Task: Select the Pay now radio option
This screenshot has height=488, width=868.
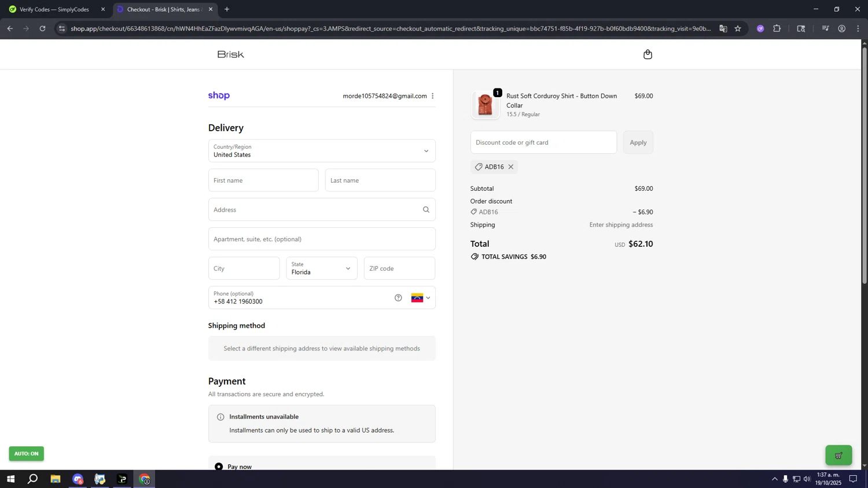Action: coord(219,467)
